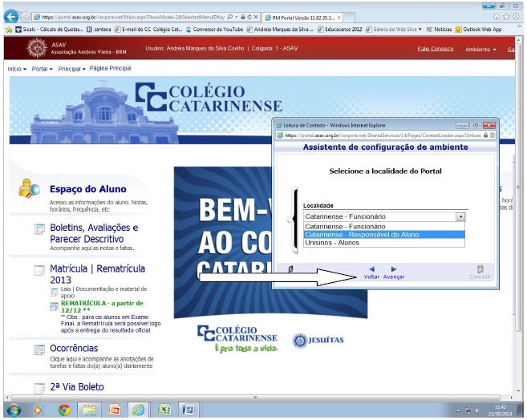Expand the Portal menu
Screen dimensions: 527x420
[x=42, y=69]
